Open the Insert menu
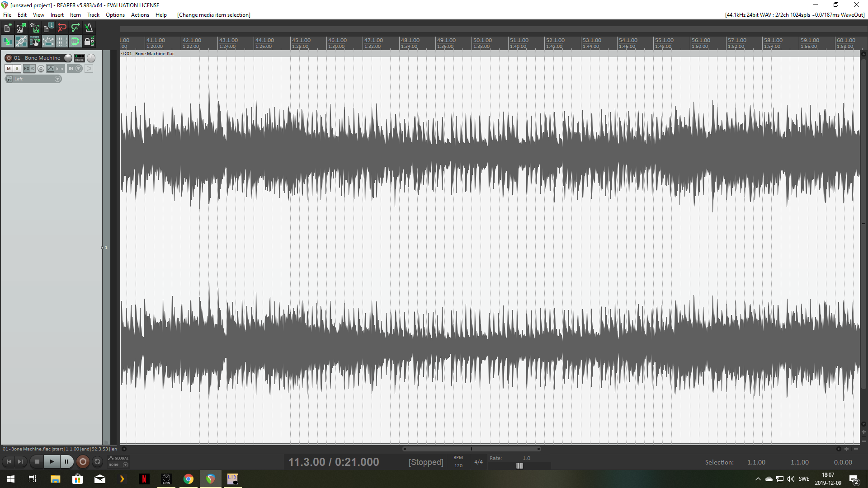The image size is (868, 488). click(57, 15)
